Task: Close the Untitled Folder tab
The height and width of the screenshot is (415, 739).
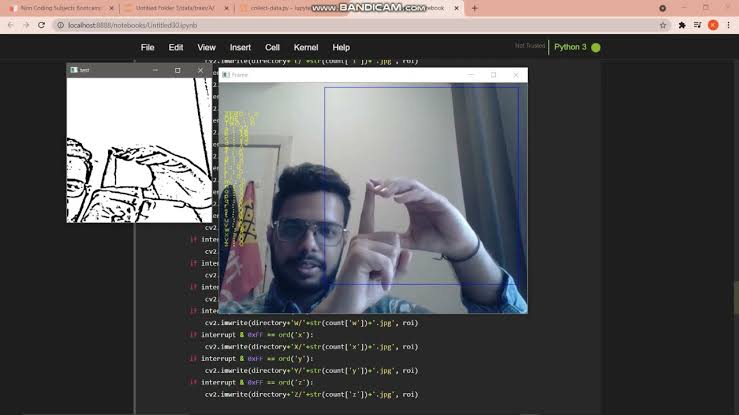Action: click(x=227, y=8)
